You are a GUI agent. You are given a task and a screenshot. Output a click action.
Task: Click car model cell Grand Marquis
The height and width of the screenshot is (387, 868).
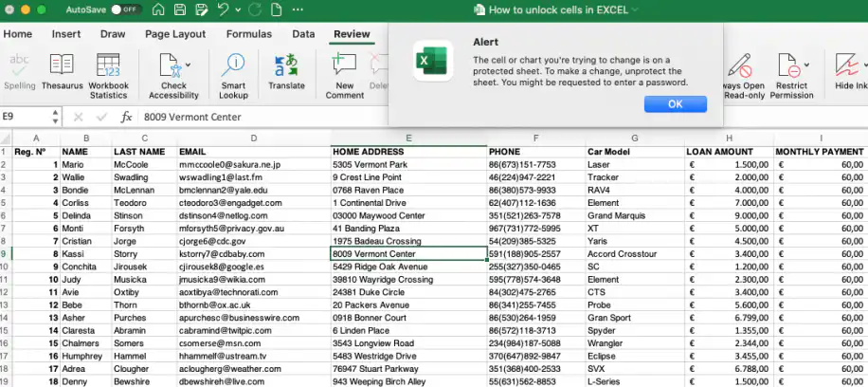(635, 215)
